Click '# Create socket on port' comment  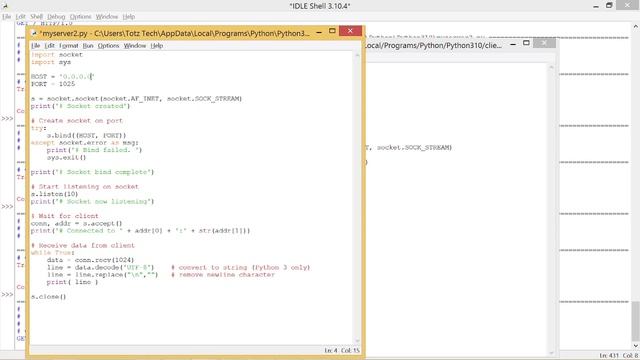pyautogui.click(x=76, y=121)
